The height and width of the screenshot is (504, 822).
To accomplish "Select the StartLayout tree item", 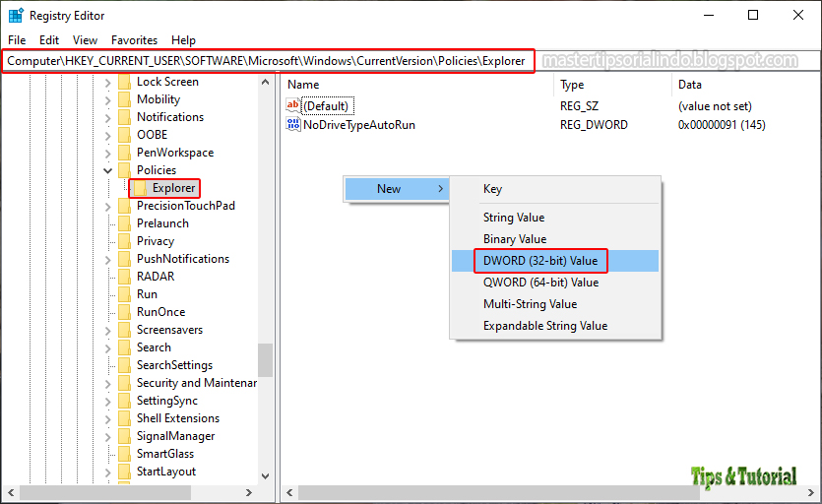I will tap(166, 472).
